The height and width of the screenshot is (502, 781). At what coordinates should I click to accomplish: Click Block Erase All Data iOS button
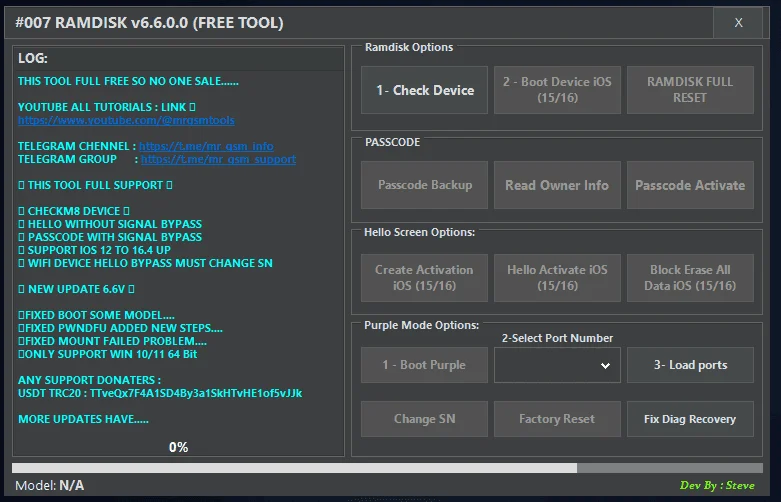click(x=690, y=278)
